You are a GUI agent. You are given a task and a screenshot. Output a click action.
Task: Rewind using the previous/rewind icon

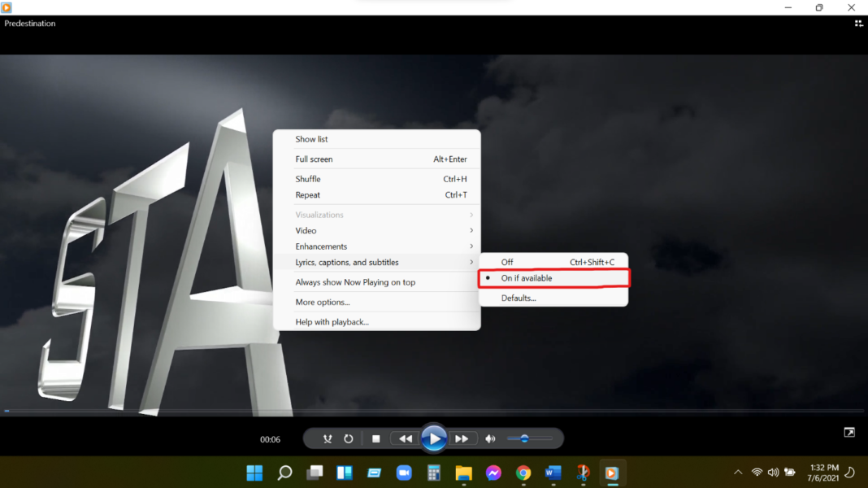coord(406,438)
